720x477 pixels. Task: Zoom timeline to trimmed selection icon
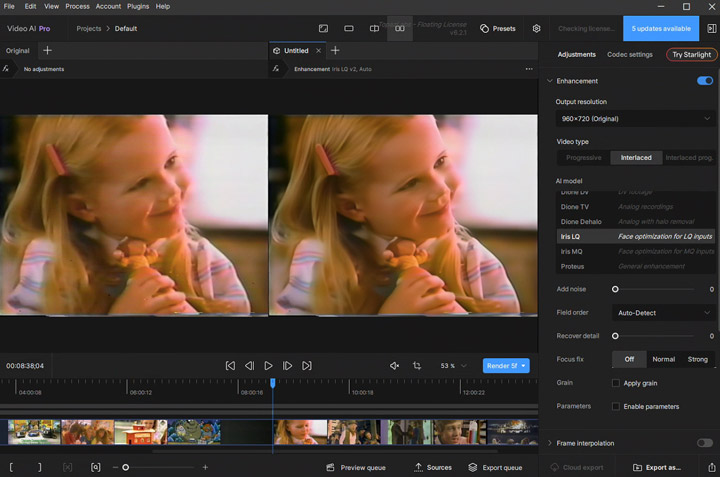tap(96, 467)
